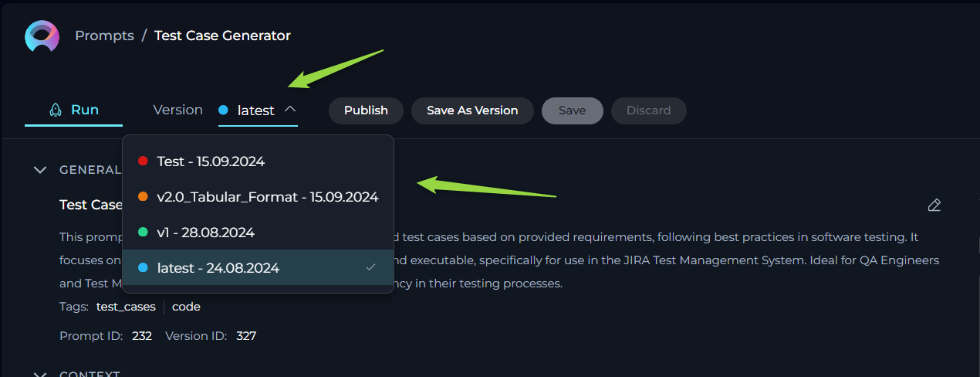Click the orange dot beside v2.0_Tabular_Format

point(143,197)
